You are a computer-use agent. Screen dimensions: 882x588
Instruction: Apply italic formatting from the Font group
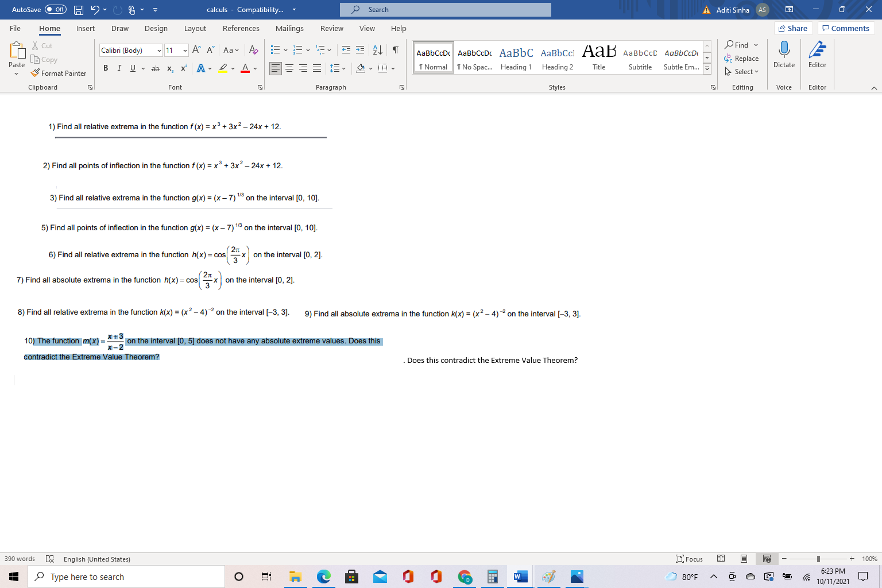(119, 68)
